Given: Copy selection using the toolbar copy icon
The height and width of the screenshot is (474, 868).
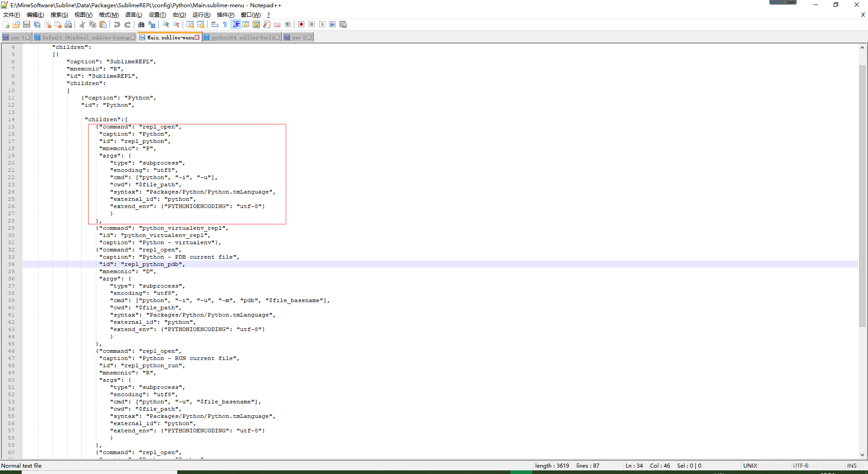Looking at the screenshot, I should pyautogui.click(x=93, y=24).
